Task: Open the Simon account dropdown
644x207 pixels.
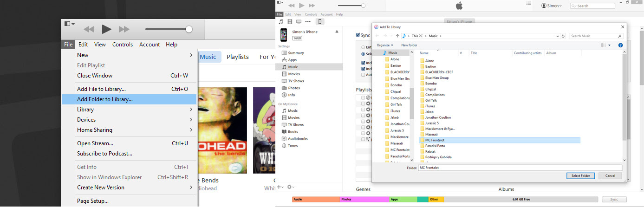Action: [552, 6]
